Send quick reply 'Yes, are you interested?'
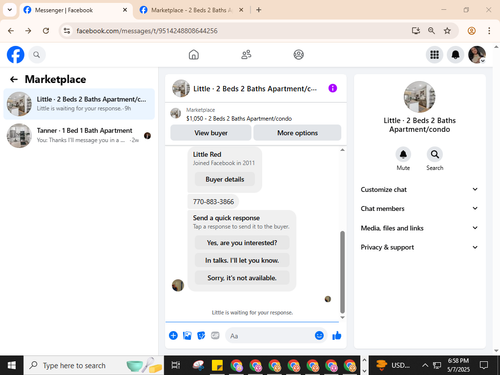 click(x=242, y=243)
